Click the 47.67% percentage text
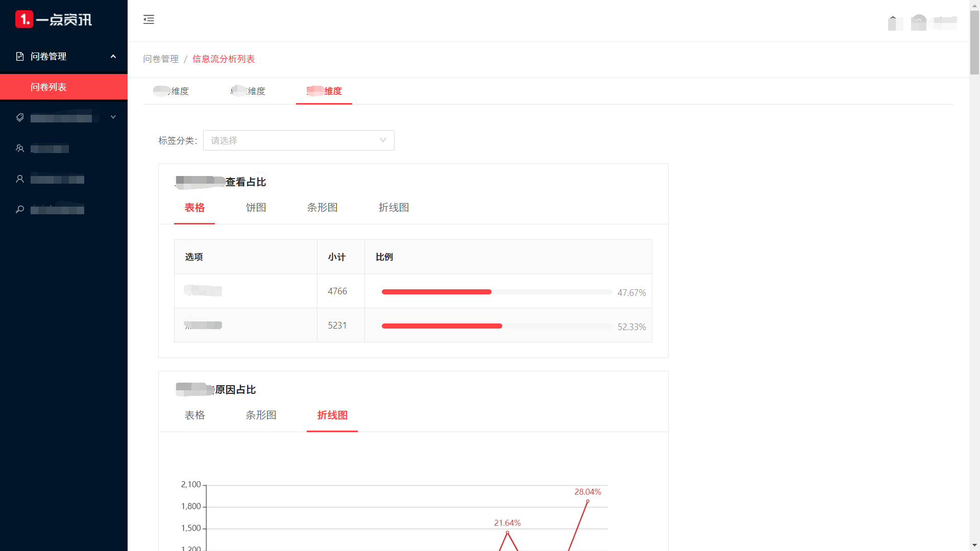This screenshot has width=980, height=551. coord(632,293)
